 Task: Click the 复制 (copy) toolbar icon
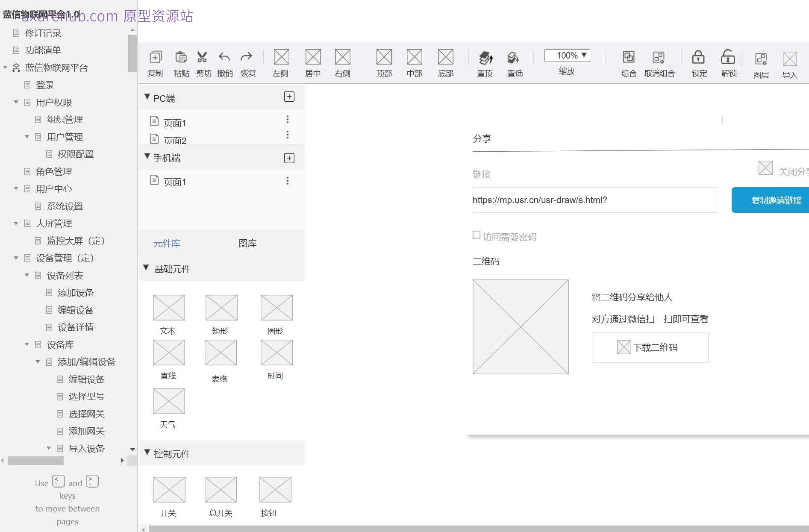(x=156, y=57)
